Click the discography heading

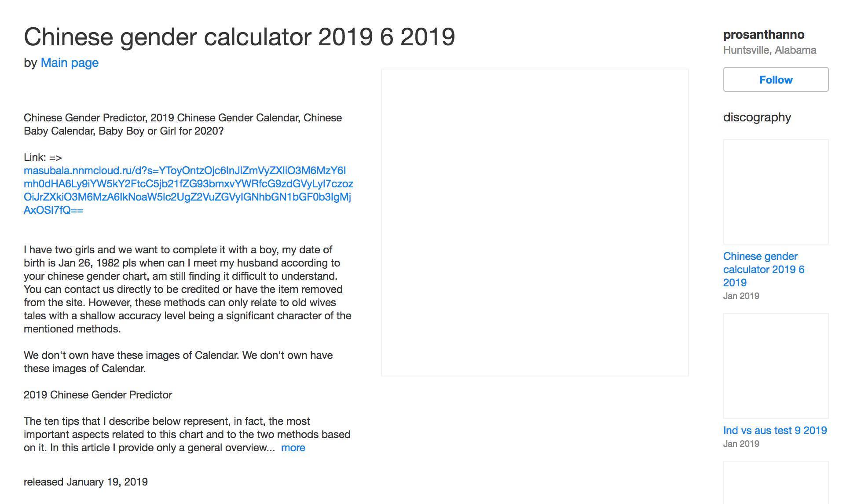[757, 117]
